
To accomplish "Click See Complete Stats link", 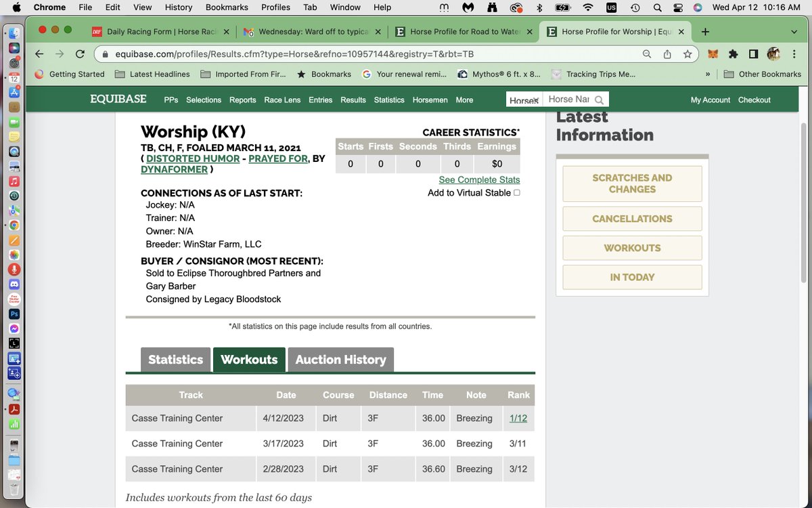I will click(479, 179).
